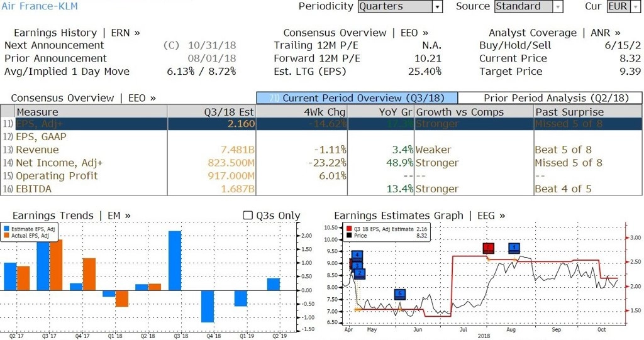Click the -1.11% Revenue 4Wk change
644x340 pixels.
(x=331, y=150)
